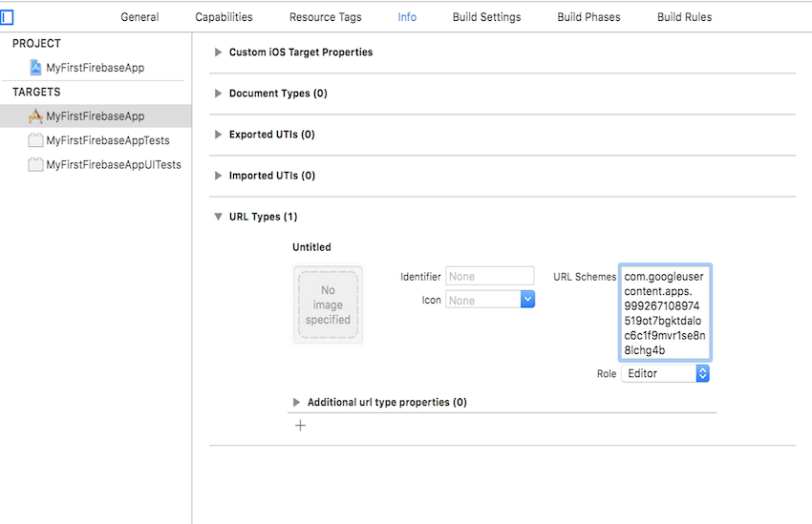Click the Identifier label
Image resolution: width=812 pixels, height=524 pixels.
point(420,277)
